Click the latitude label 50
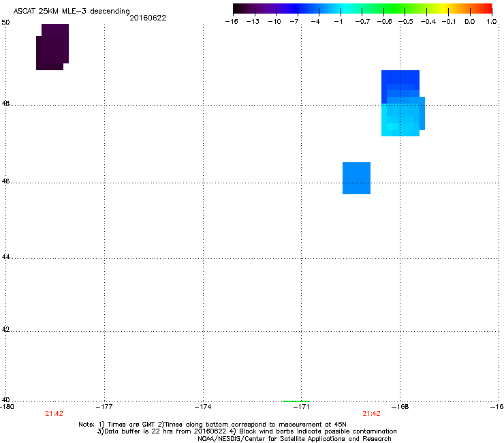 click(5, 22)
